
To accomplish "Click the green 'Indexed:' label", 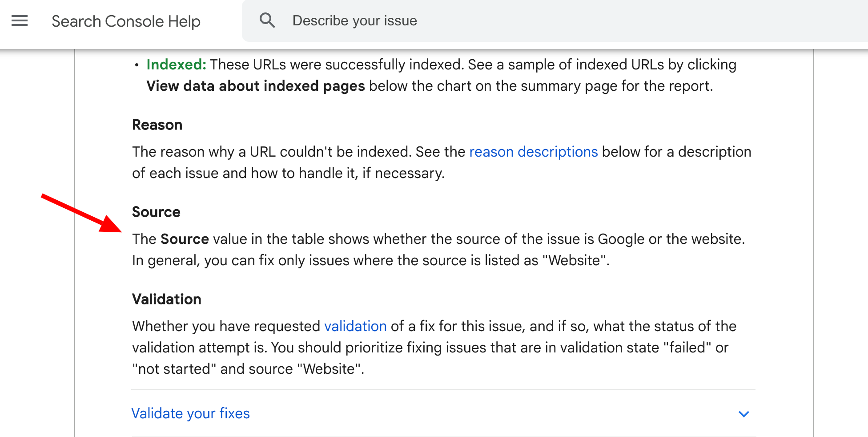I will pos(176,65).
